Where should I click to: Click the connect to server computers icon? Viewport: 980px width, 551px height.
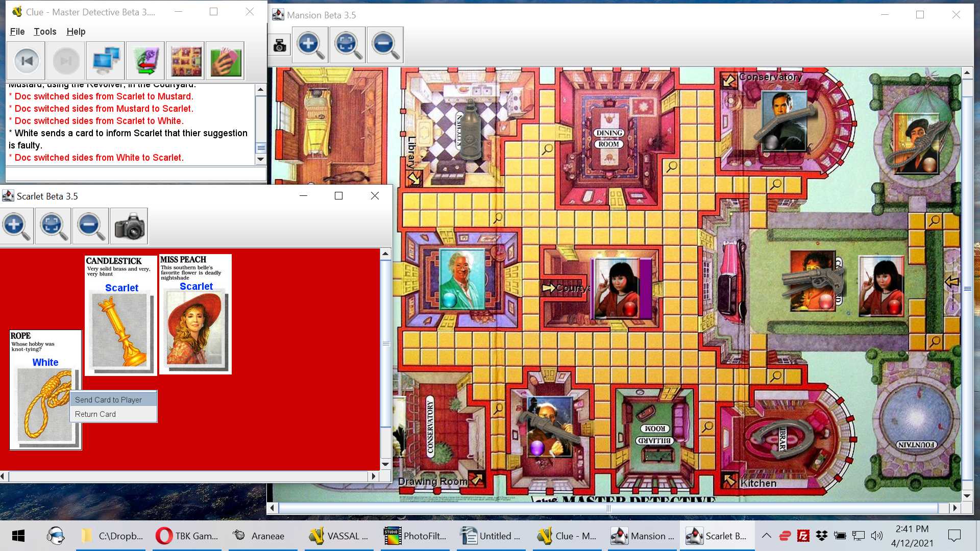[106, 61]
